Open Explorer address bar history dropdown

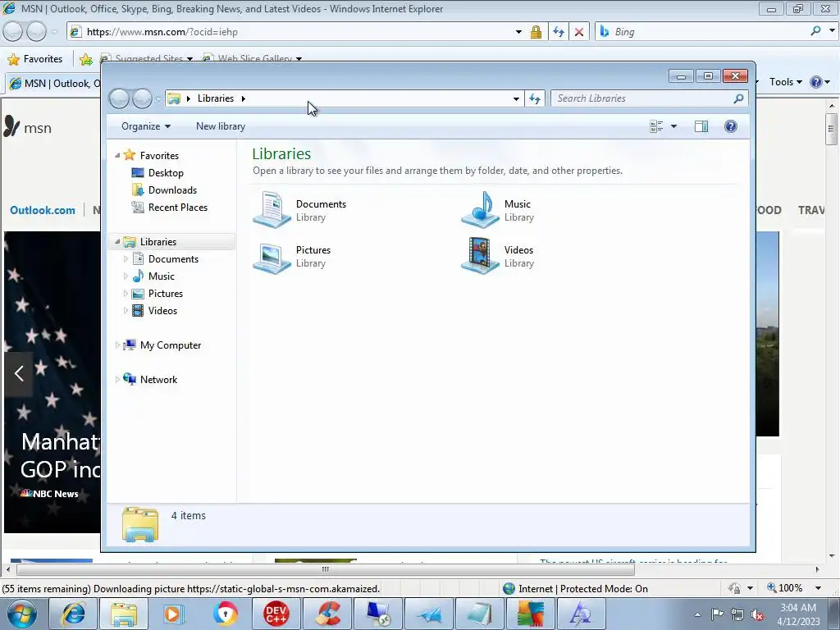(x=516, y=98)
